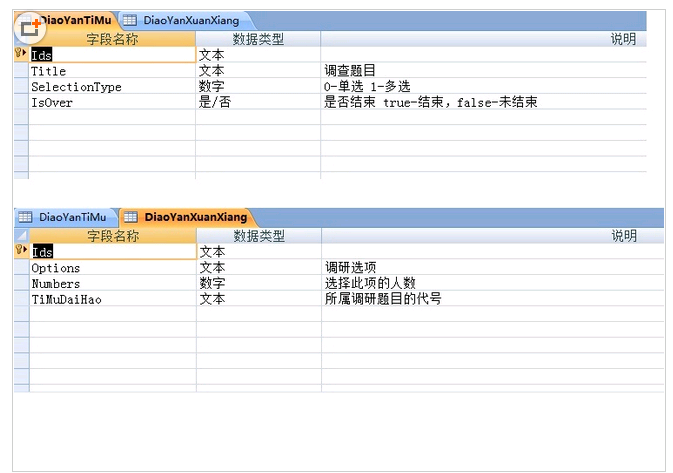Click primary key icon beside Ids in lower table

(x=21, y=251)
